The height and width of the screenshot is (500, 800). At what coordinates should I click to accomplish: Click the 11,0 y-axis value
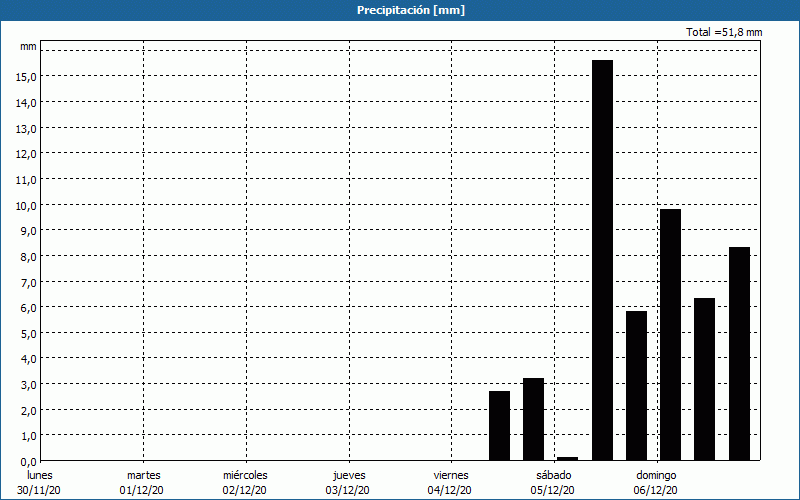pyautogui.click(x=26, y=180)
